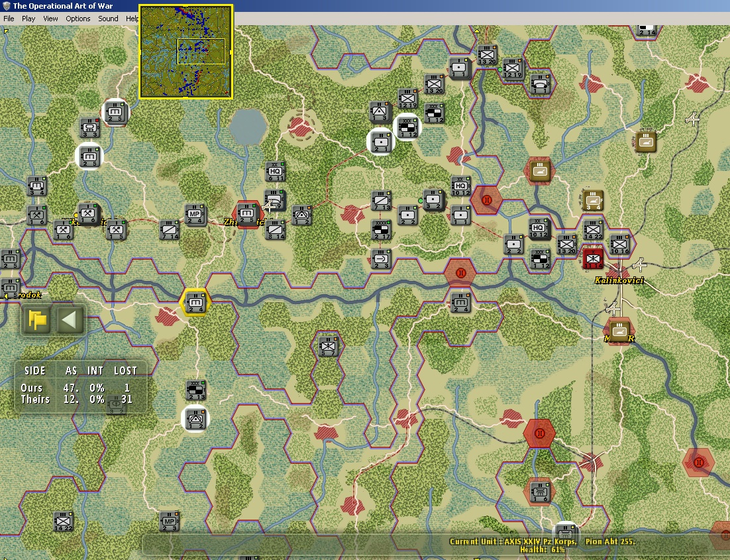The width and height of the screenshot is (730, 560).
Task: Click the 'Current Unit : AXIS XXIV Pz Korps' status text
Action: pos(513,541)
